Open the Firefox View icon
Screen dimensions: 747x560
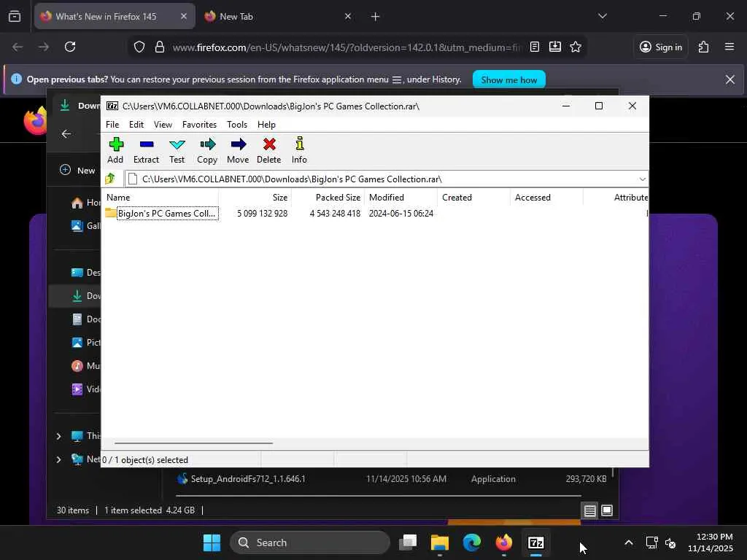[15, 16]
